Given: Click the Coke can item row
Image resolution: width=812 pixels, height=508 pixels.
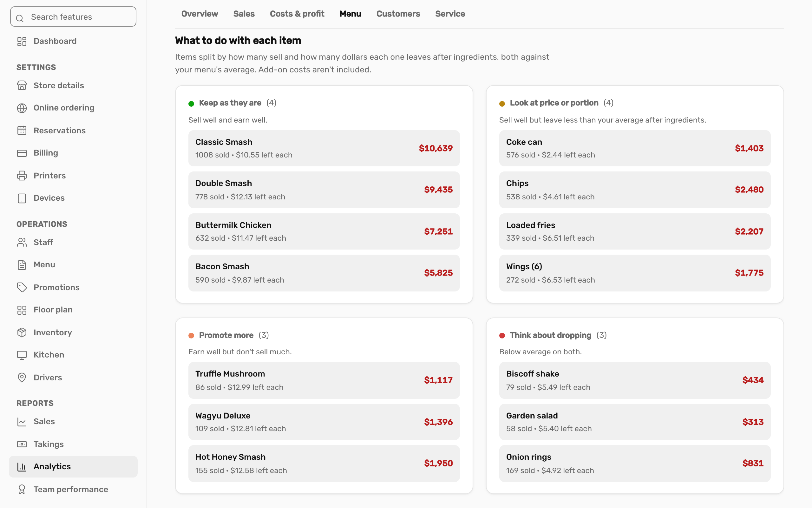Looking at the screenshot, I should 634,148.
